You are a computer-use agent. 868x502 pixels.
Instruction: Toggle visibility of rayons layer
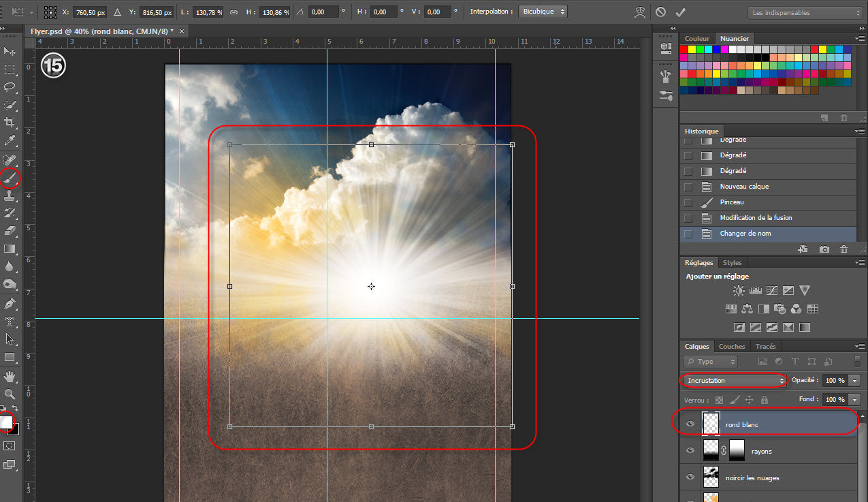(690, 450)
